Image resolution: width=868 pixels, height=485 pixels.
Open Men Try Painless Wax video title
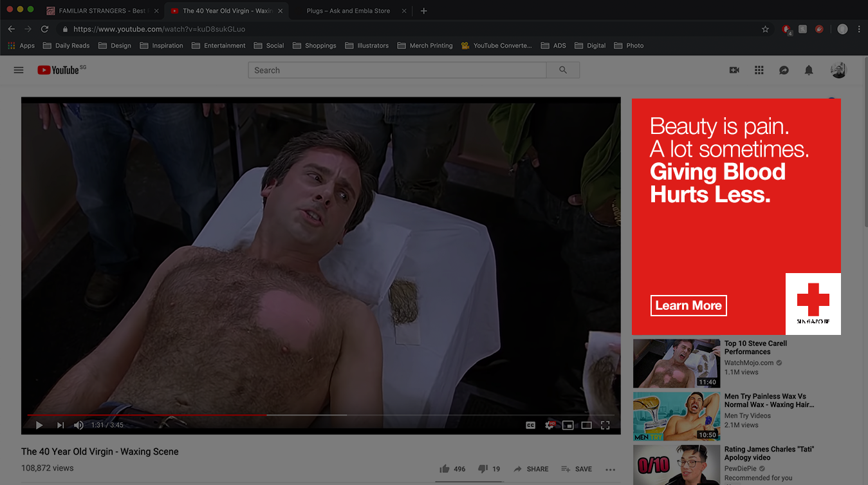(x=769, y=401)
